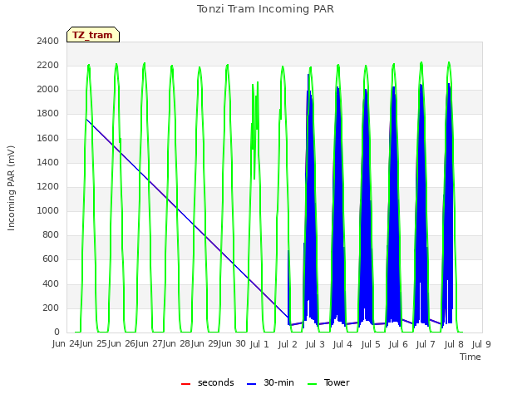Click the Jun 26 x-axis label
532x399 pixels.
122,344
